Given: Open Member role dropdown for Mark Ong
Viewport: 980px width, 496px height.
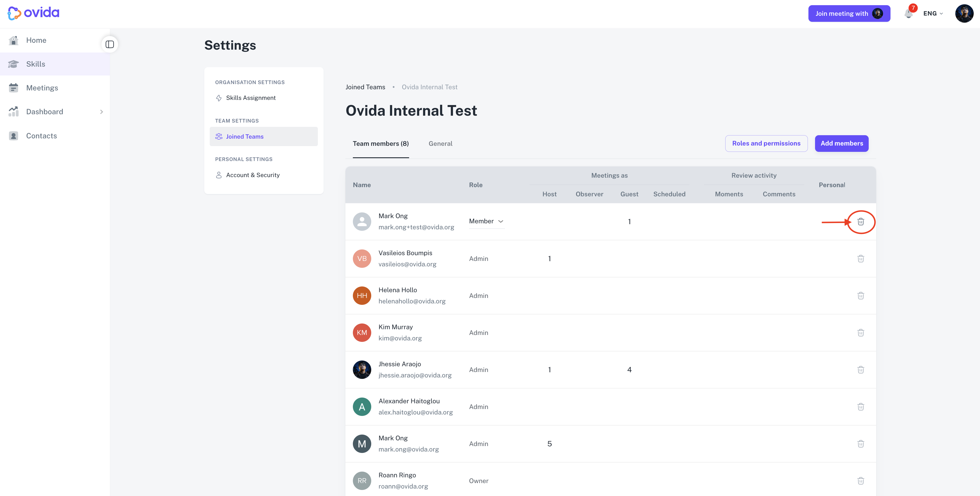Looking at the screenshot, I should 487,221.
